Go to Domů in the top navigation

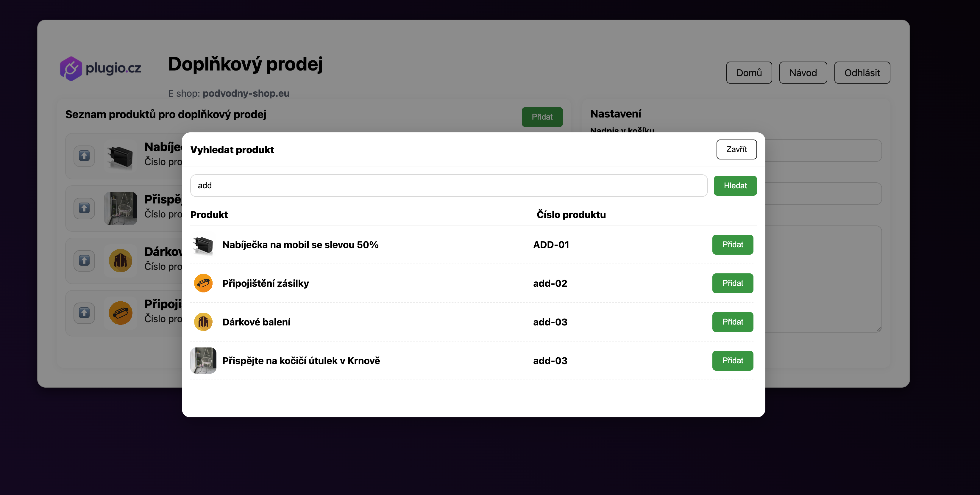[749, 73]
